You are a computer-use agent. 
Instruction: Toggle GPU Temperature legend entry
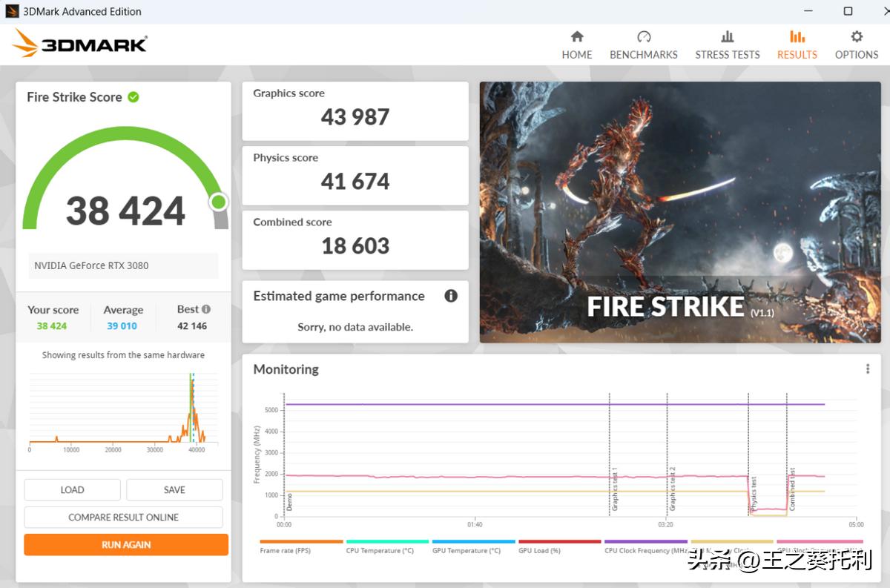coord(466,550)
